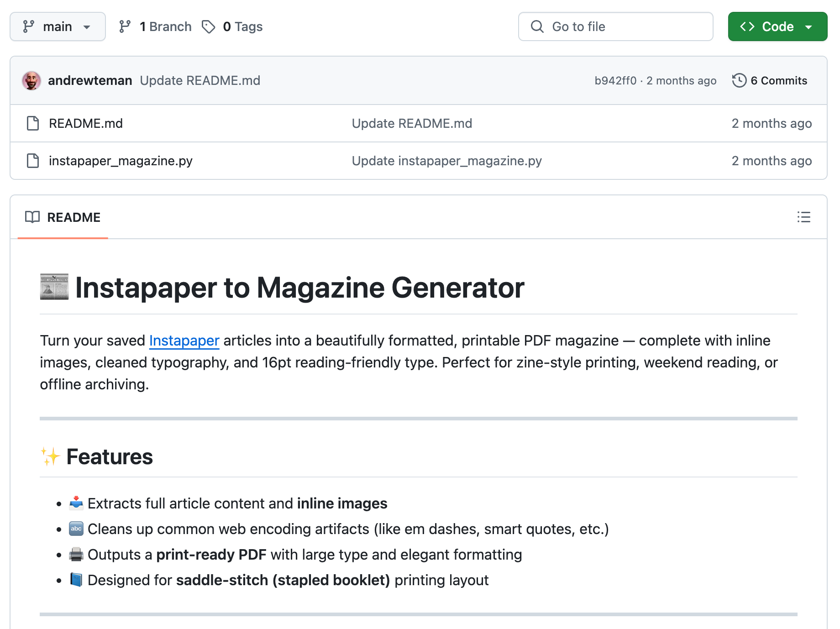Image resolution: width=840 pixels, height=629 pixels.
Task: Click the file icon next to instapaper_magazine.py
Action: tap(33, 161)
